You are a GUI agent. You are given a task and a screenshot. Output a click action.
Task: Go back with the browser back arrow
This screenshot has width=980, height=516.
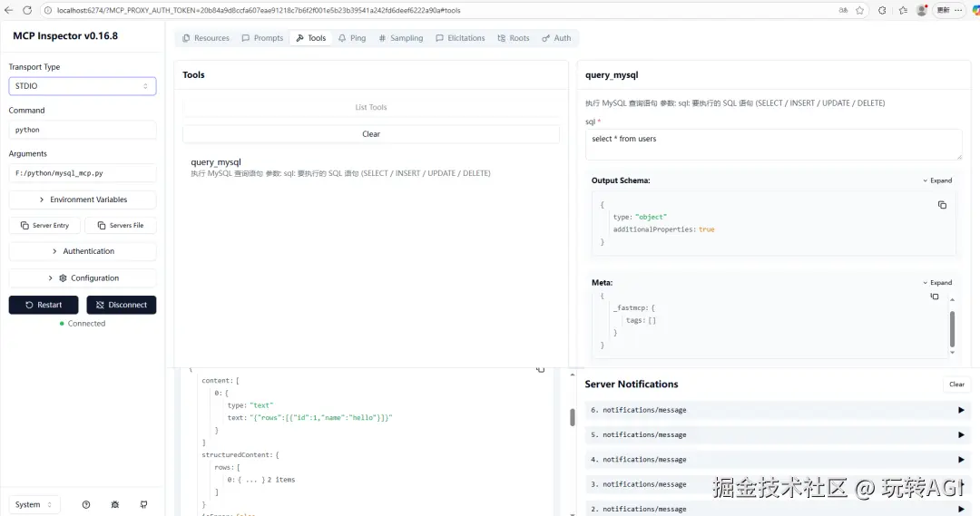[x=9, y=10]
